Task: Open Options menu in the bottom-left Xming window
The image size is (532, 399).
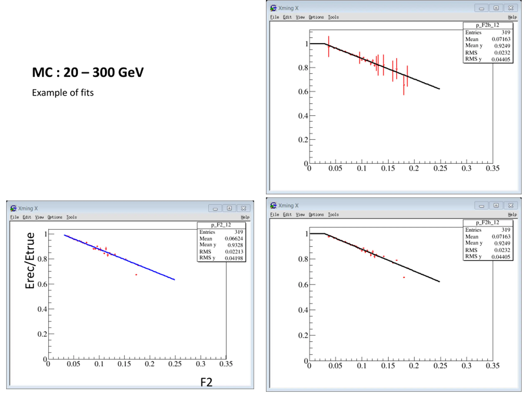Action: coord(55,217)
